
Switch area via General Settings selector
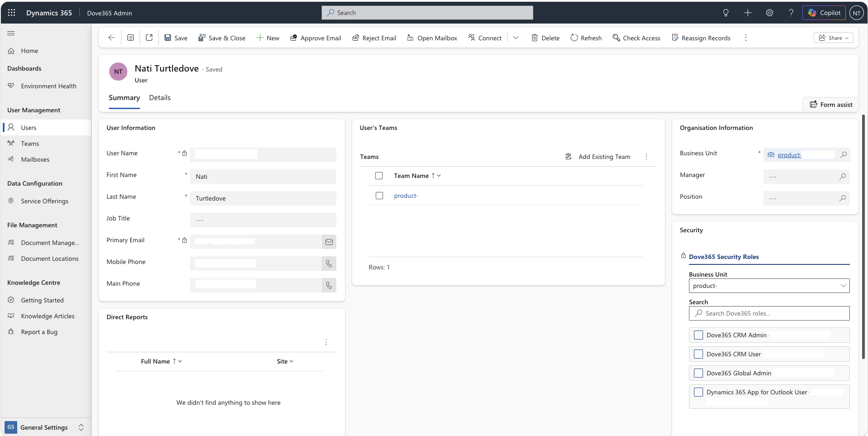tap(45, 427)
